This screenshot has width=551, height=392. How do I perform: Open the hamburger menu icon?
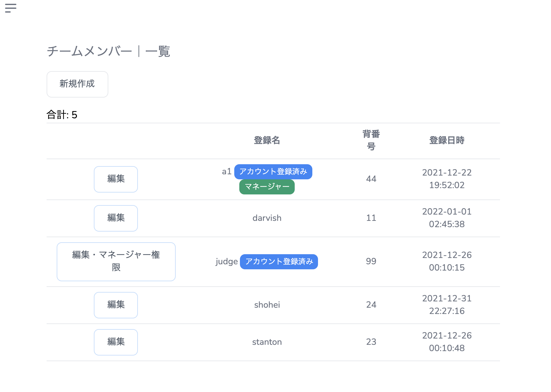(x=11, y=8)
